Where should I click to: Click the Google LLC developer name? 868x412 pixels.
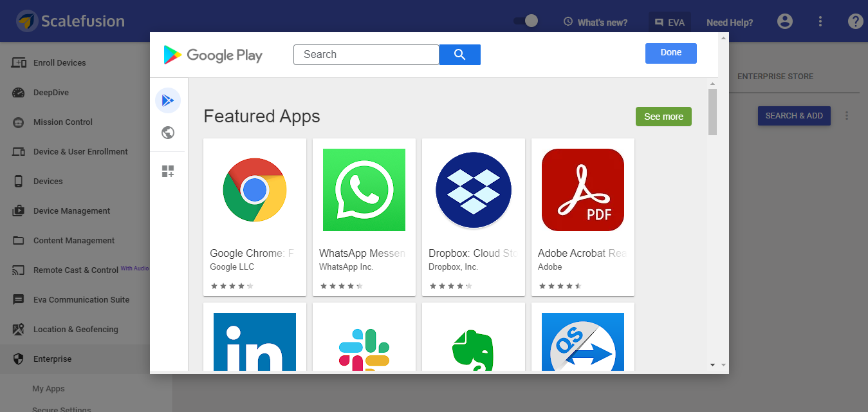[x=232, y=267]
